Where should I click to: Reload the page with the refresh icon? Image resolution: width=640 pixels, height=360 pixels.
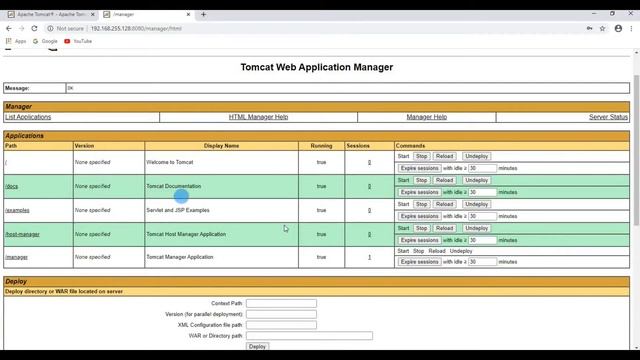point(34,29)
